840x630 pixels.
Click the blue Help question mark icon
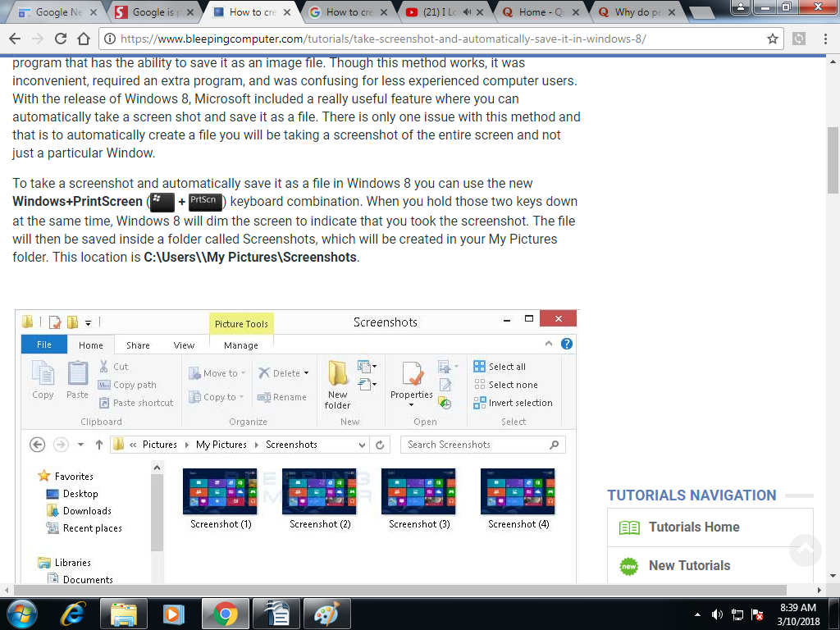coord(566,344)
